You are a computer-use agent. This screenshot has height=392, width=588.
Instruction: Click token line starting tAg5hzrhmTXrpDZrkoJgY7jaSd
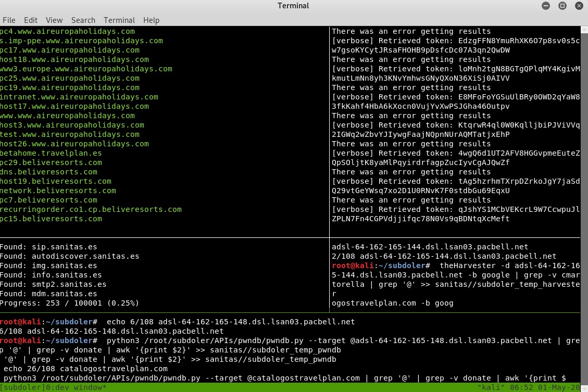pos(456,181)
